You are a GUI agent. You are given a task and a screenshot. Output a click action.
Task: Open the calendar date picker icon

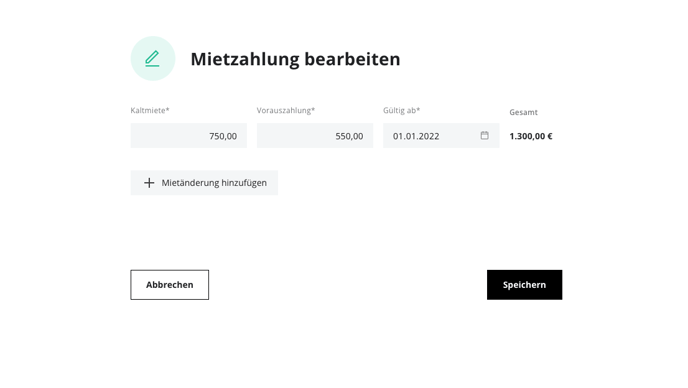484,135
